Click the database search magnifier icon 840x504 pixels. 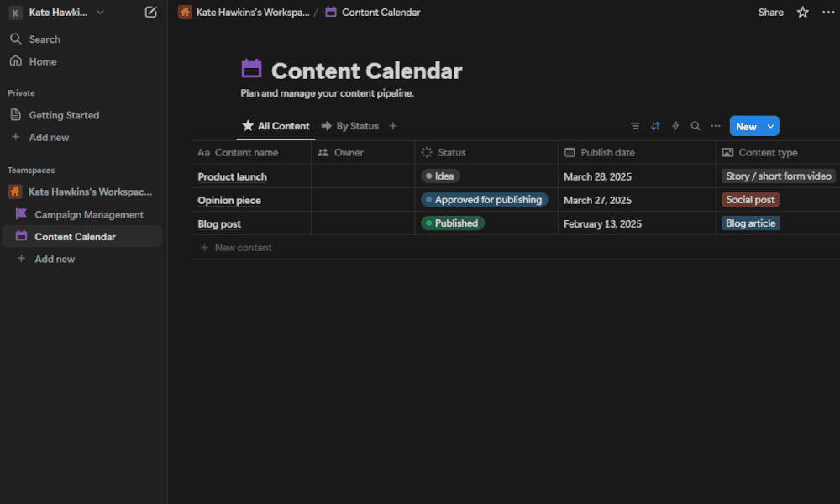[x=696, y=126]
